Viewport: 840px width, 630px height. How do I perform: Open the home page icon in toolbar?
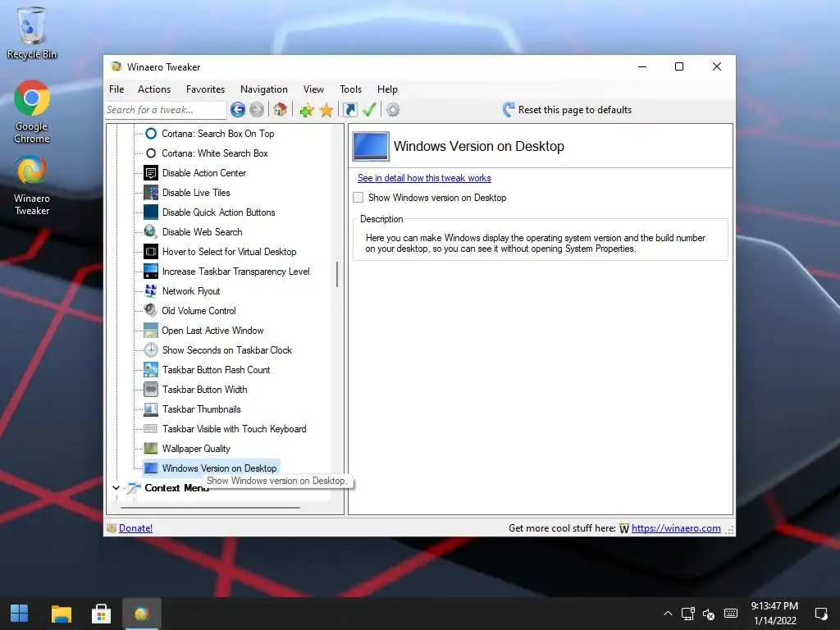pos(280,110)
